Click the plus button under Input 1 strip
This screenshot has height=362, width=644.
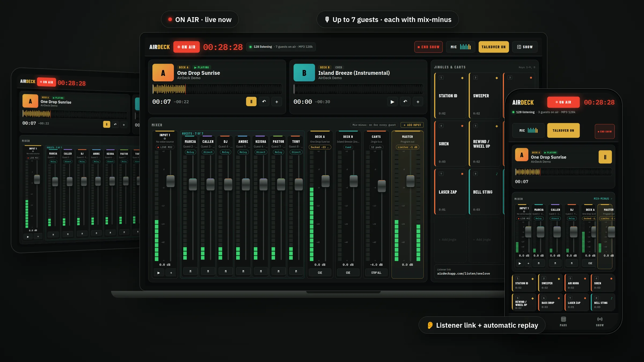pyautogui.click(x=171, y=273)
